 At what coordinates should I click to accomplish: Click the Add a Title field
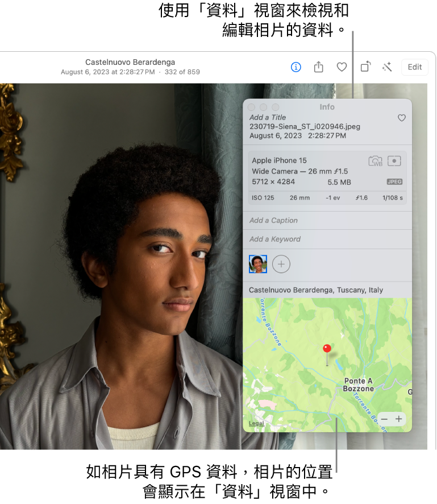pos(268,118)
